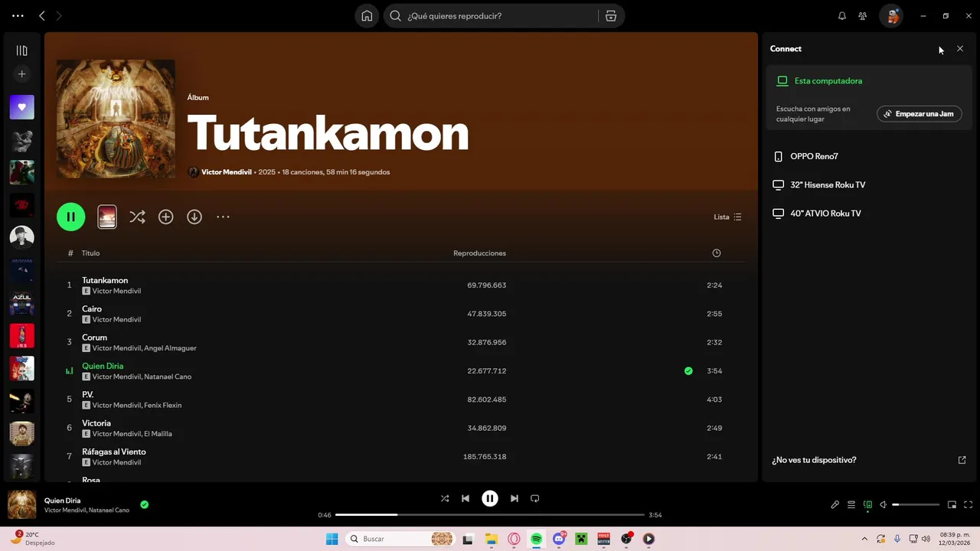Open File Explorer from the taskbar

(492, 539)
